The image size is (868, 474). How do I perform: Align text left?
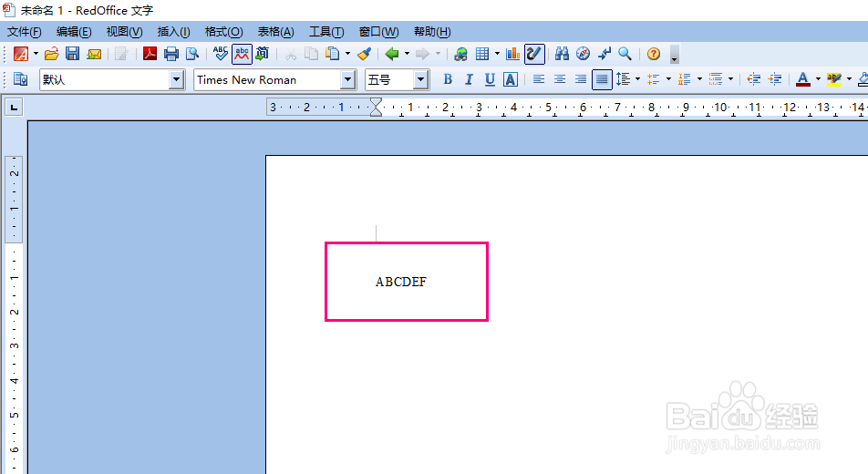[539, 79]
